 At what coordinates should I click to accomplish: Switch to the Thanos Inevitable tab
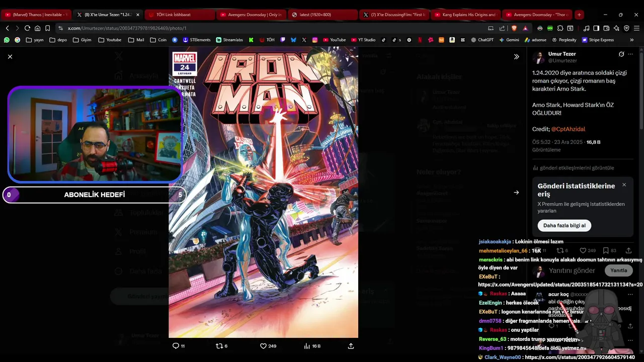(x=36, y=15)
